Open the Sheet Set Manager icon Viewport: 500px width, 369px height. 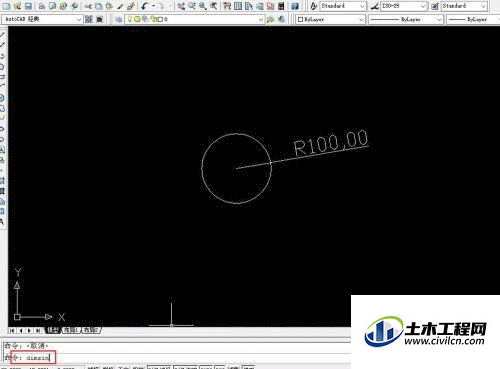click(x=260, y=6)
